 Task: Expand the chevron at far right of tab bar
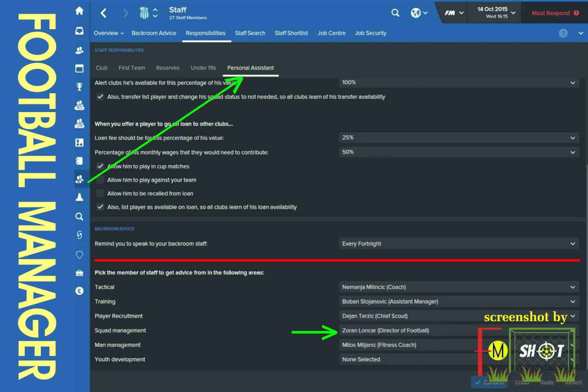coord(581,33)
